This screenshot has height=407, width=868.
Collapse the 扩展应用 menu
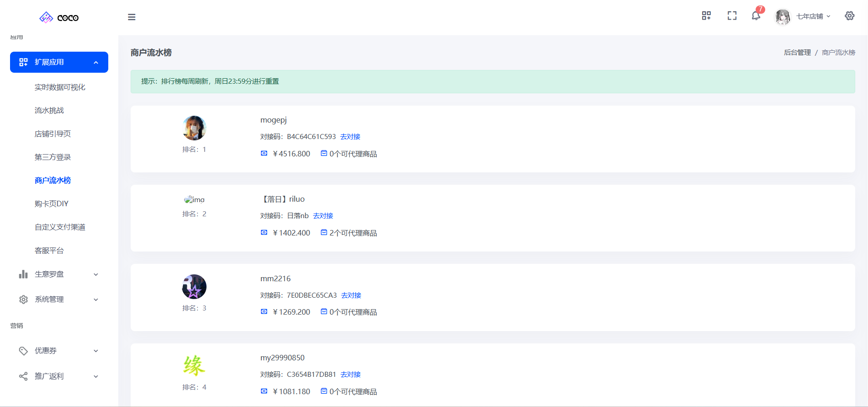click(x=59, y=62)
